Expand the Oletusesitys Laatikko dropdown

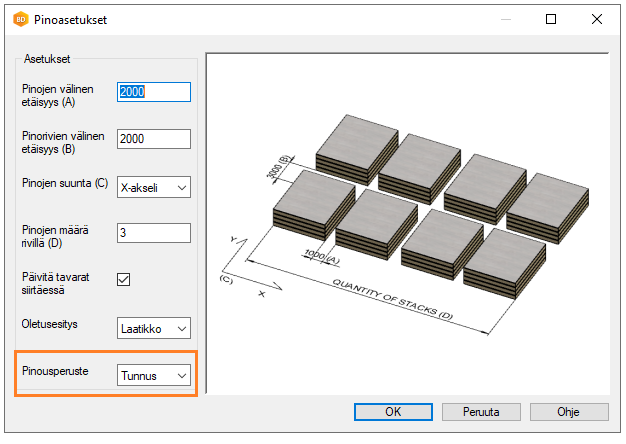(x=153, y=328)
